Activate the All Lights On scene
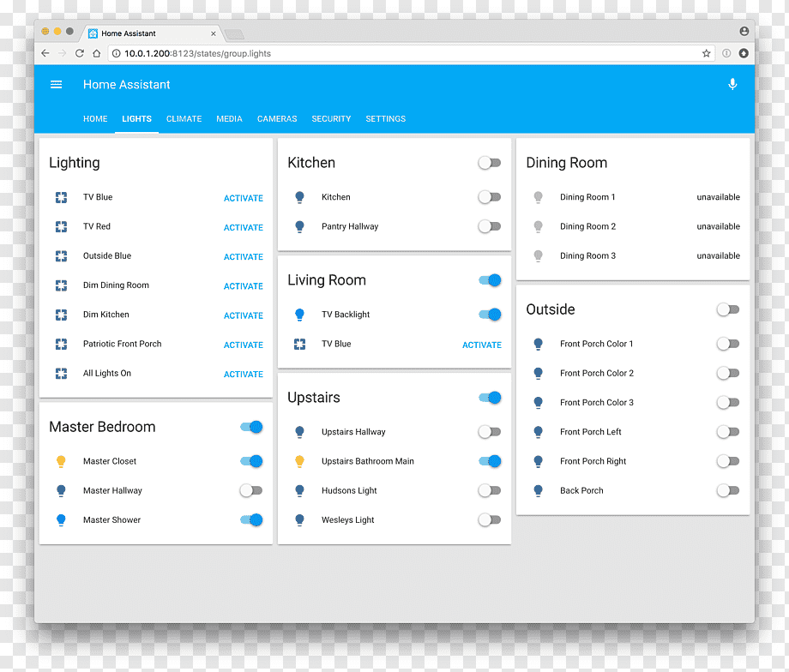 [243, 375]
